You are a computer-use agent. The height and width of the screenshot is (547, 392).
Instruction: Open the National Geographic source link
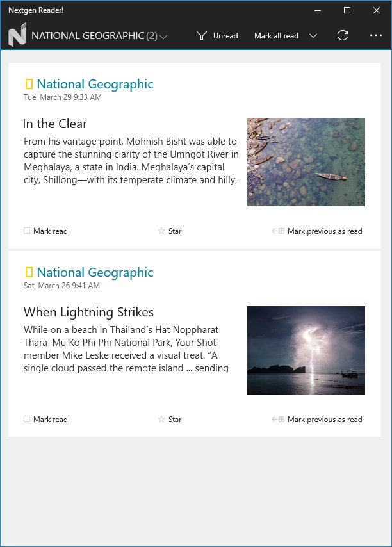(95, 84)
